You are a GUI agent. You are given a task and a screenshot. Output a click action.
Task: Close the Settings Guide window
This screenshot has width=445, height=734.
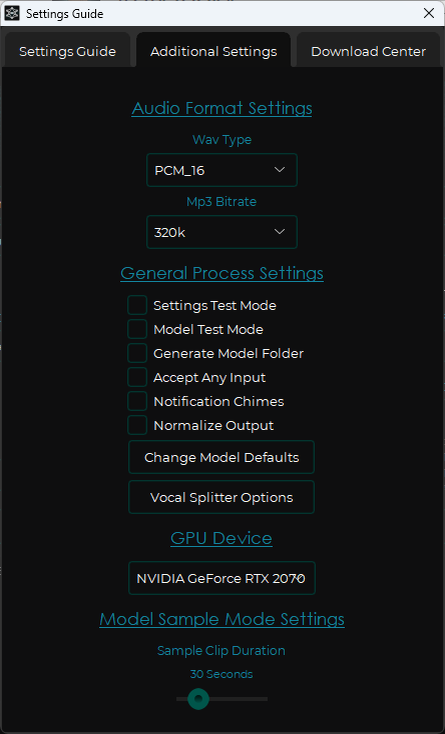pyautogui.click(x=429, y=14)
